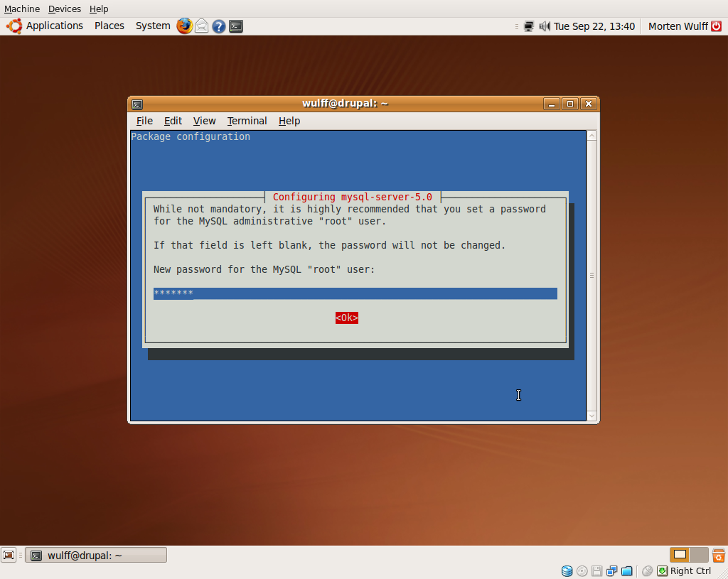Click the 'Package configuration' text
The height and width of the screenshot is (579, 728).
click(x=191, y=137)
